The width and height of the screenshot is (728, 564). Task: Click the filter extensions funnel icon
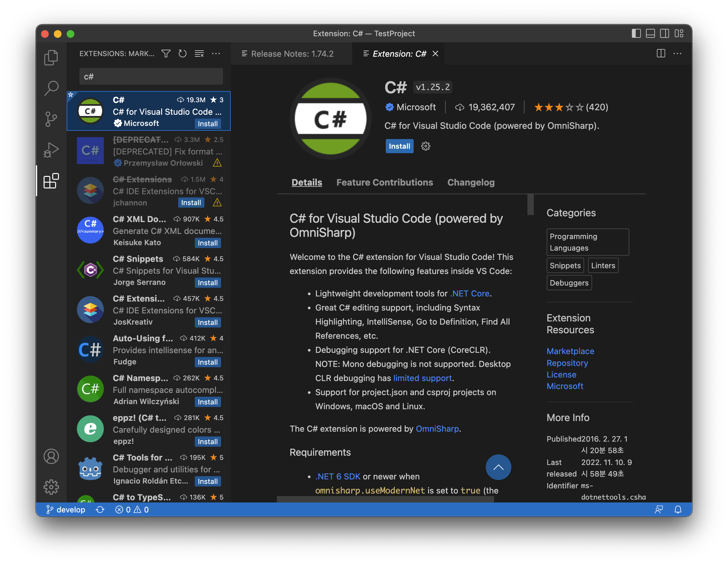pyautogui.click(x=166, y=54)
